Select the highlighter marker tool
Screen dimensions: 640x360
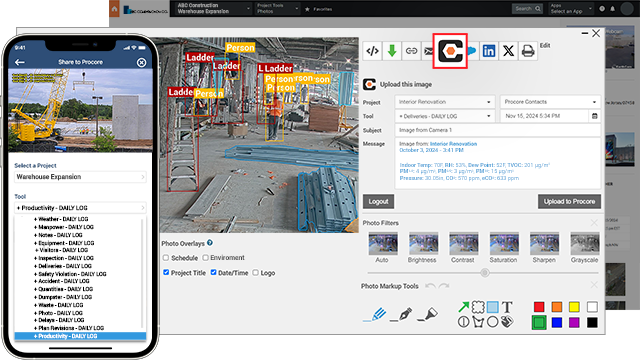click(427, 314)
